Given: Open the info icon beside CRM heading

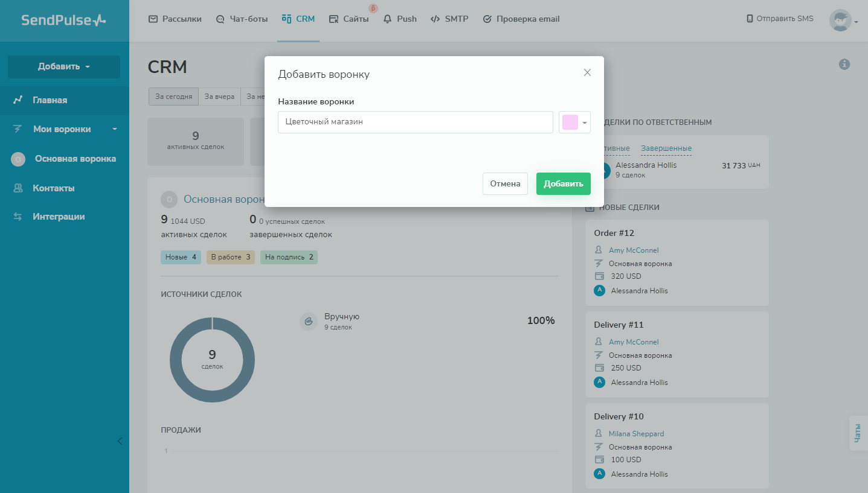Looking at the screenshot, I should (x=844, y=65).
